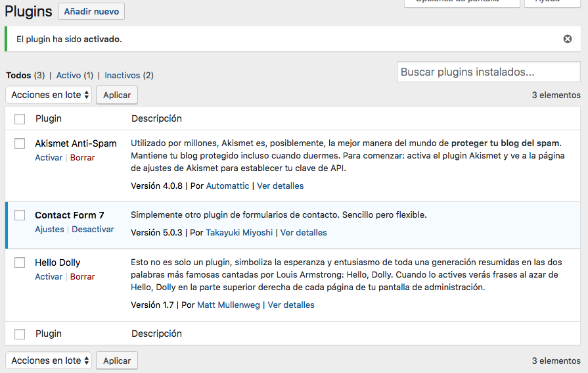The image size is (588, 373).
Task: Check the Hello Dolly plugin checkbox
Action: click(20, 262)
